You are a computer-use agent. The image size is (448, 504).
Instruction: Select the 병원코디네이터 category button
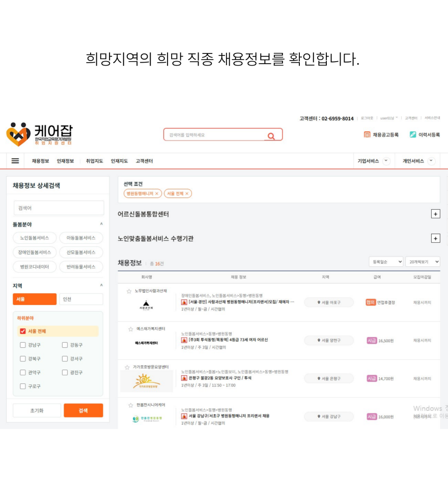(35, 267)
